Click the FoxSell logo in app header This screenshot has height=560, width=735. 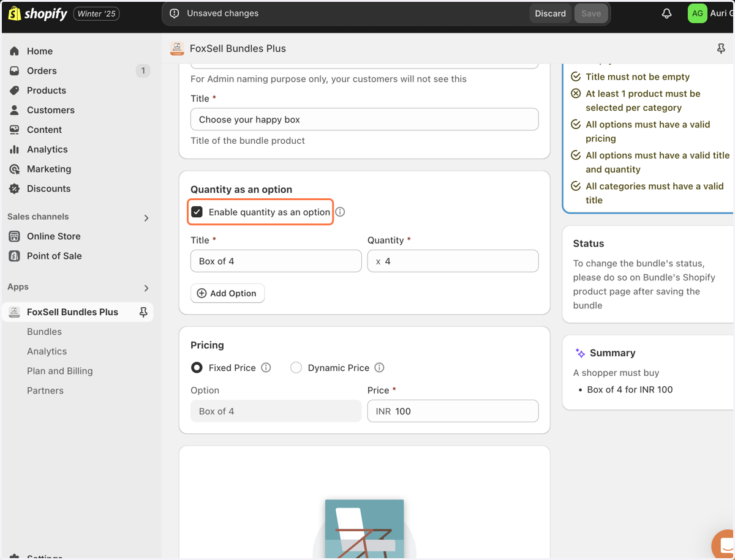point(177,48)
